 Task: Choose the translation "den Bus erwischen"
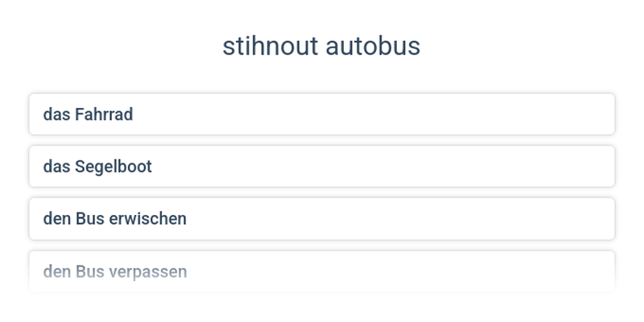(322, 219)
